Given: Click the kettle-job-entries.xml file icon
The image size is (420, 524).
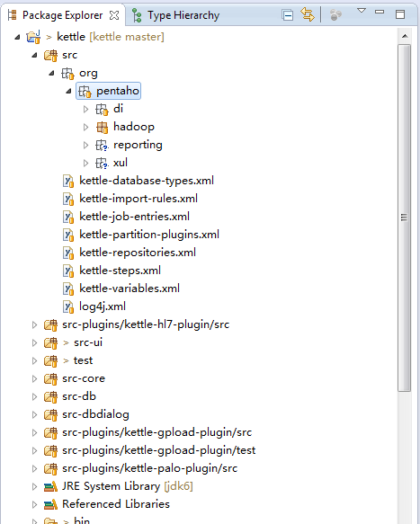Looking at the screenshot, I should 68,218.
